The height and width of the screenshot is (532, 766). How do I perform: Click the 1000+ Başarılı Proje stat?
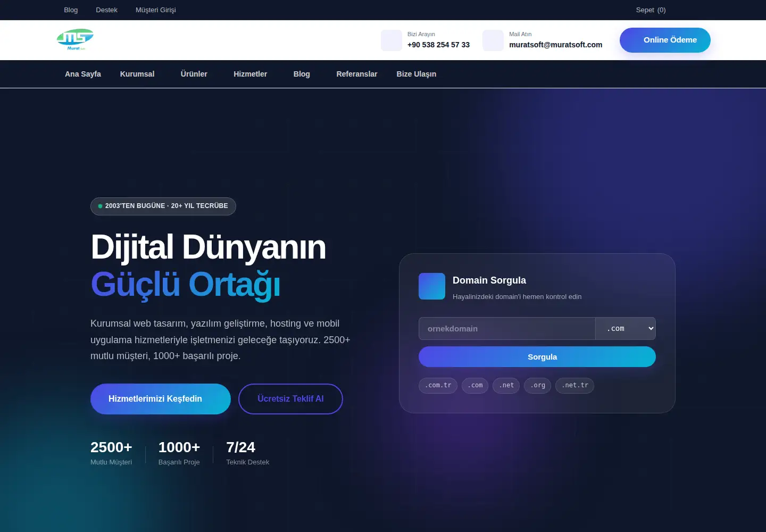(x=179, y=453)
